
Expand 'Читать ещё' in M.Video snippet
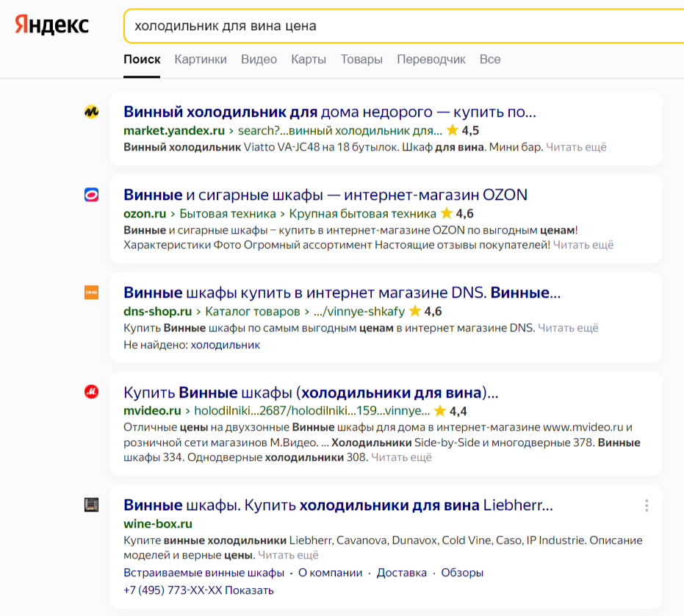click(401, 457)
